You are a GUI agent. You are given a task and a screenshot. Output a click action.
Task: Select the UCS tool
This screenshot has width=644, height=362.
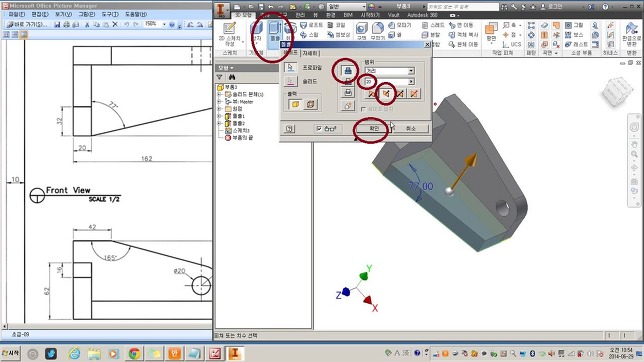click(x=512, y=44)
